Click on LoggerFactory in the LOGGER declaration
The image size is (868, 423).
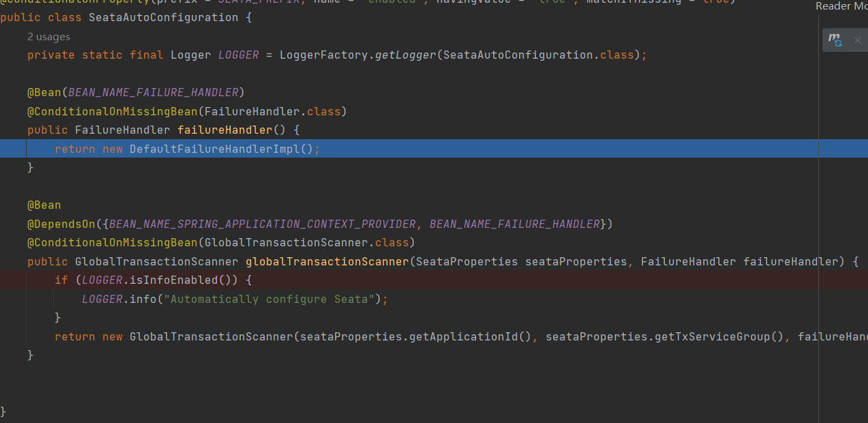(x=324, y=55)
